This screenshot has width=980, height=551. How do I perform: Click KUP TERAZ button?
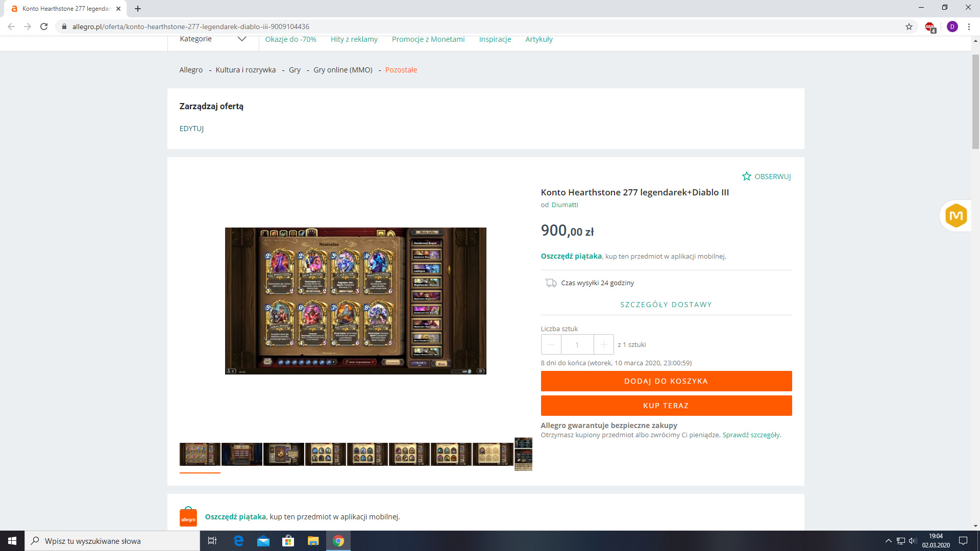click(x=666, y=406)
